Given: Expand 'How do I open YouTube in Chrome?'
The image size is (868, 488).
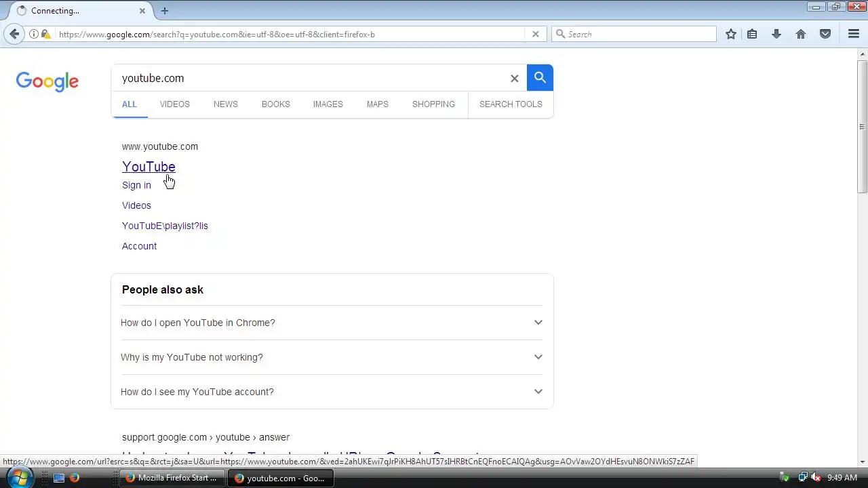Looking at the screenshot, I should tap(332, 323).
